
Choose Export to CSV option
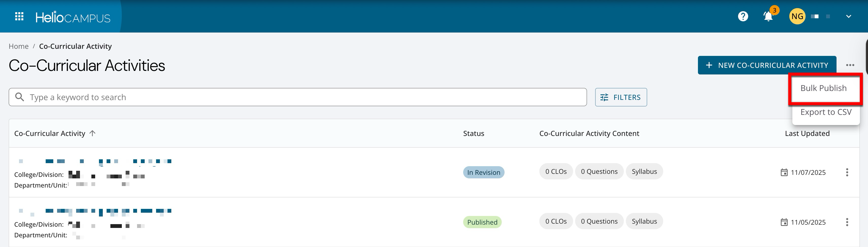(x=826, y=112)
